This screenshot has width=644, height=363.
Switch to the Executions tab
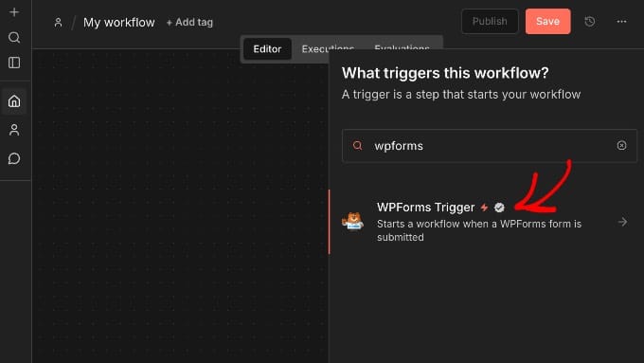pos(328,49)
